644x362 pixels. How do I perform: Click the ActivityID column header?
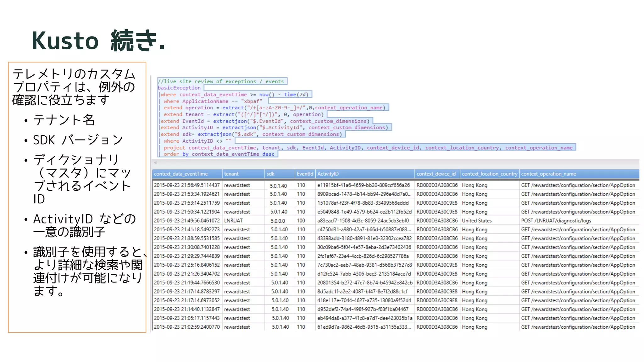[x=328, y=174]
